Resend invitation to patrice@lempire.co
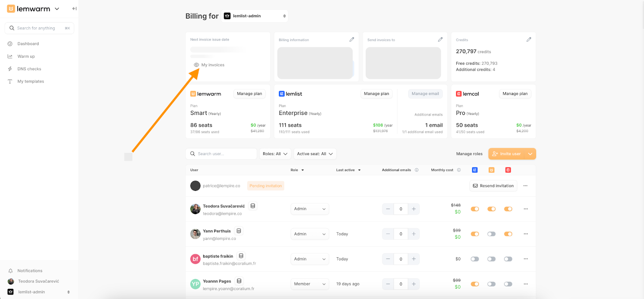The image size is (644, 299). [x=493, y=186]
